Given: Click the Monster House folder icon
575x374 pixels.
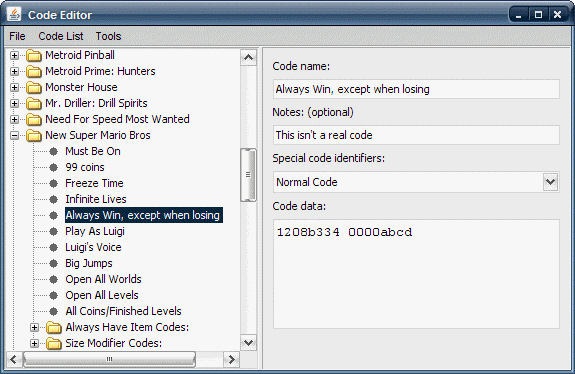Looking at the screenshot, I should click(34, 87).
